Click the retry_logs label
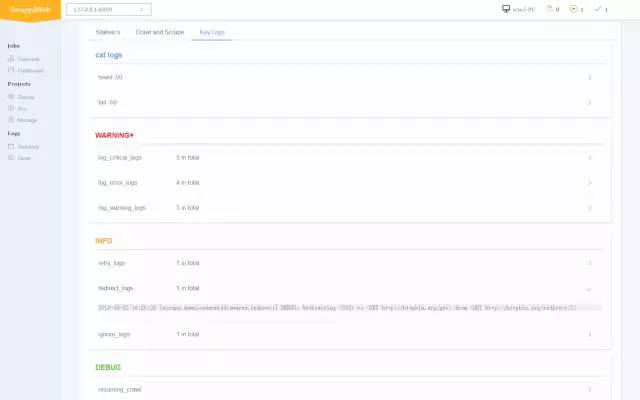The image size is (640, 400). pos(111,263)
